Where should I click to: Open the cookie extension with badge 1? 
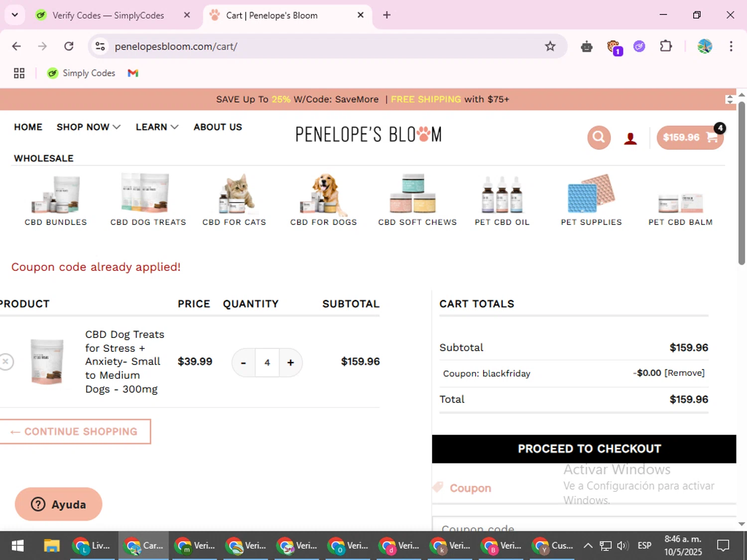[614, 47]
